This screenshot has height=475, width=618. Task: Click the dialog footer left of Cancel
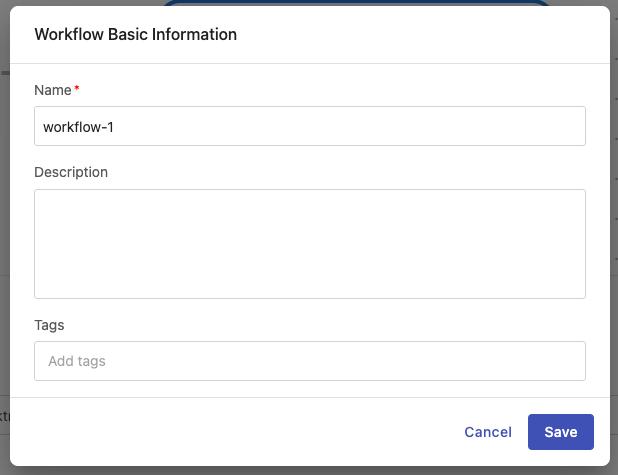coord(250,432)
